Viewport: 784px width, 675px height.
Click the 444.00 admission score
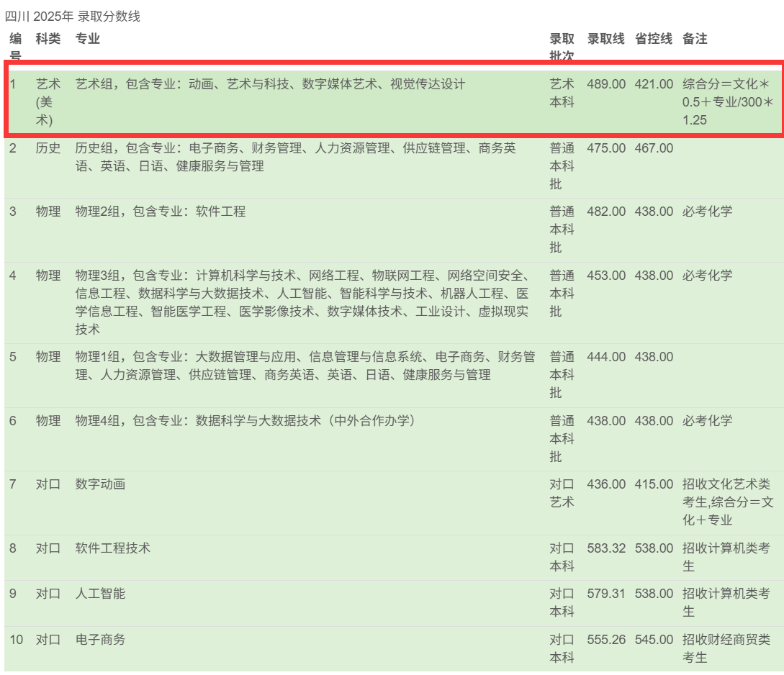click(x=606, y=357)
